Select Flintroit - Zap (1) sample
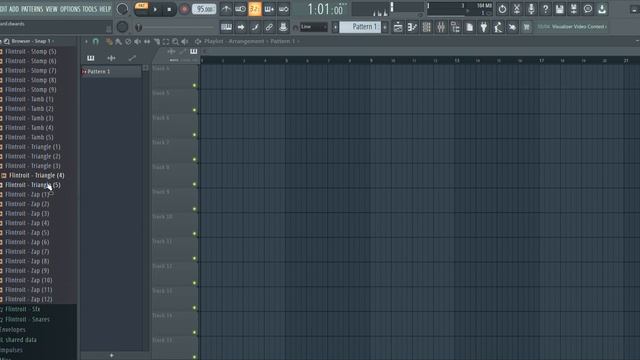 [x=27, y=194]
